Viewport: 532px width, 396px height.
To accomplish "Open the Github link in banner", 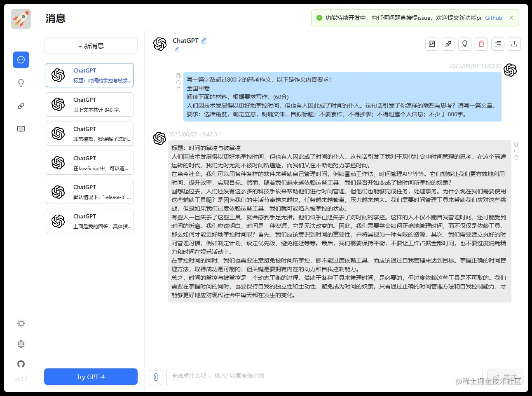I will (494, 18).
